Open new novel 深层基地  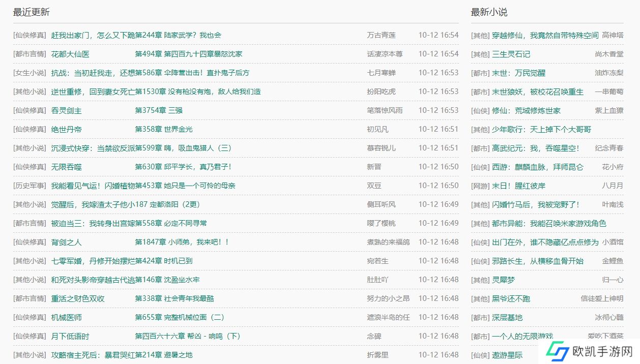coord(507,317)
